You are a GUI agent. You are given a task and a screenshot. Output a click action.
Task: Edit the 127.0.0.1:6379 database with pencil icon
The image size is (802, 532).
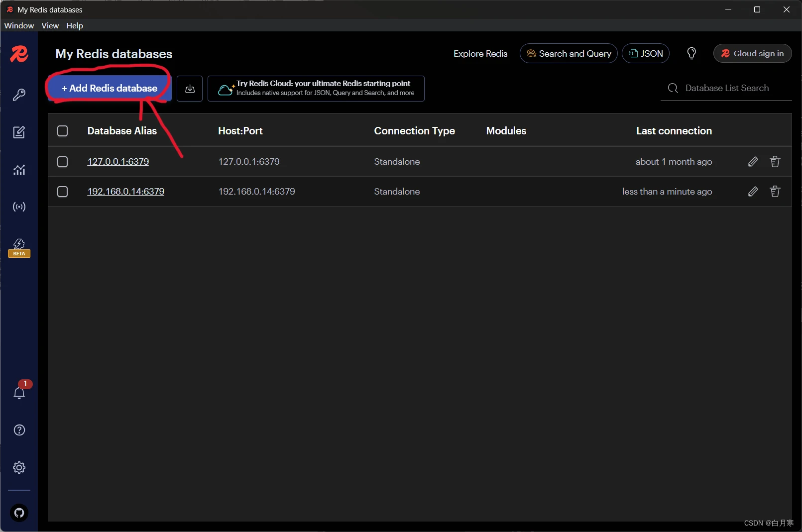[x=753, y=162]
